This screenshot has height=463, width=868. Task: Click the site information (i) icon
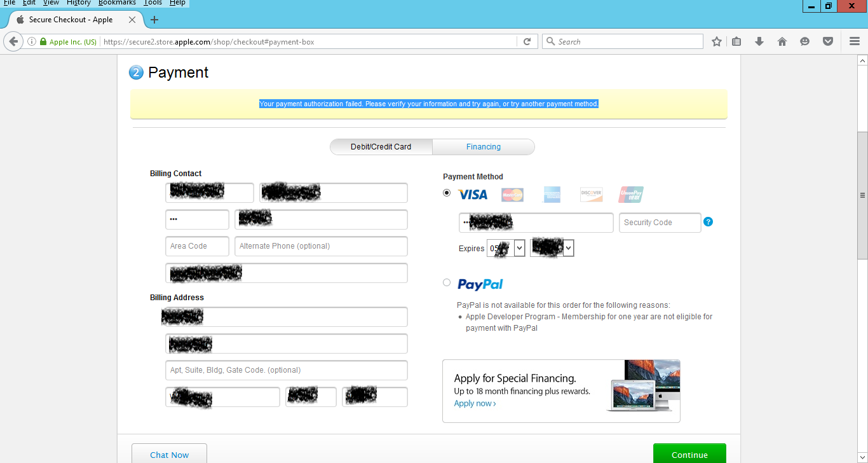click(x=31, y=42)
